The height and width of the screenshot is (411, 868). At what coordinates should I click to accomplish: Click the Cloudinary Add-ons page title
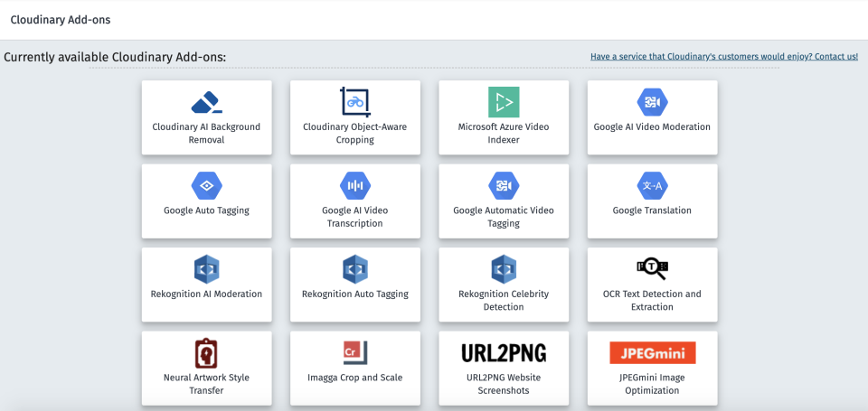pos(61,20)
